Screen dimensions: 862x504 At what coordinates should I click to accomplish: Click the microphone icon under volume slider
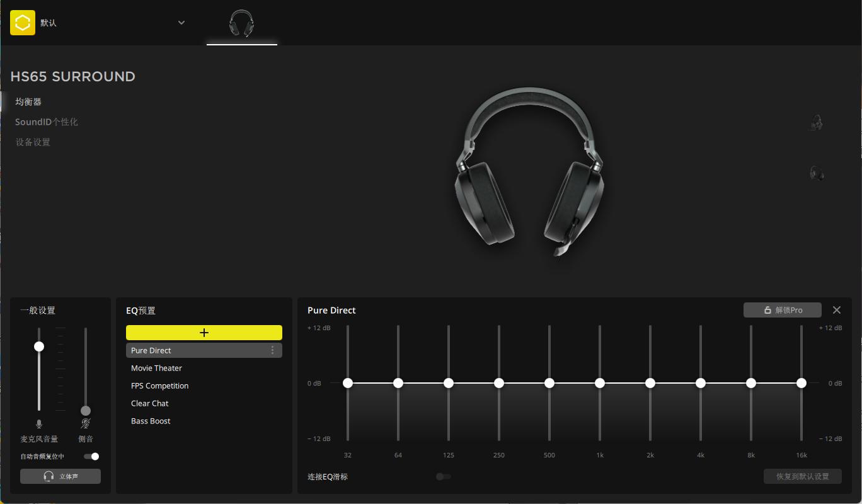39,424
